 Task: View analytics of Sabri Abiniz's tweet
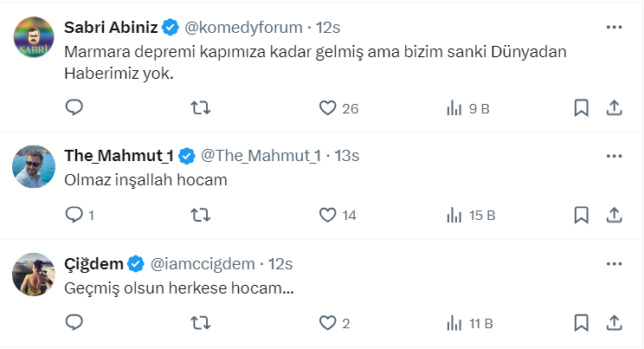tap(454, 108)
